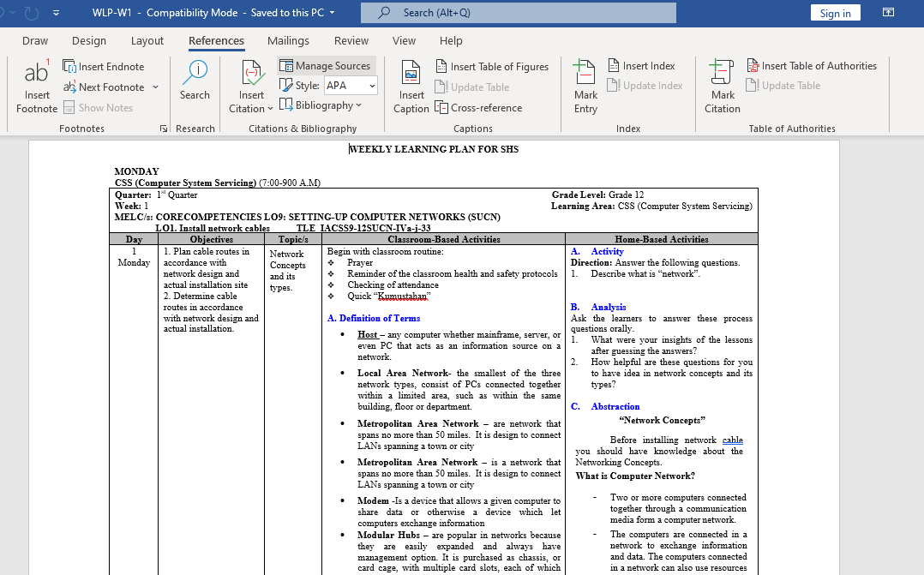Open the Next Footnote dropdown arrow
This screenshot has height=575, width=924.
(x=156, y=87)
